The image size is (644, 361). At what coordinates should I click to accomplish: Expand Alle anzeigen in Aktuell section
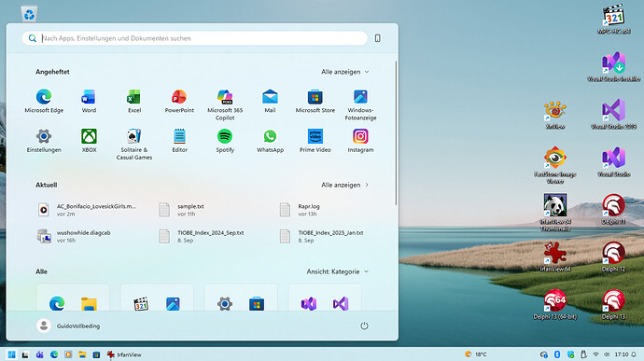tap(345, 185)
